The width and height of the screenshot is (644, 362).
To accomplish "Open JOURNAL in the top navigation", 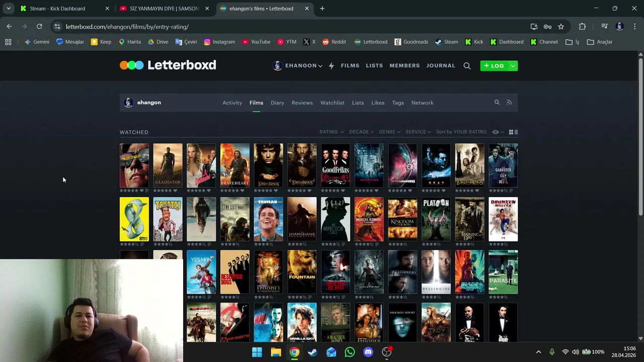I will [441, 66].
